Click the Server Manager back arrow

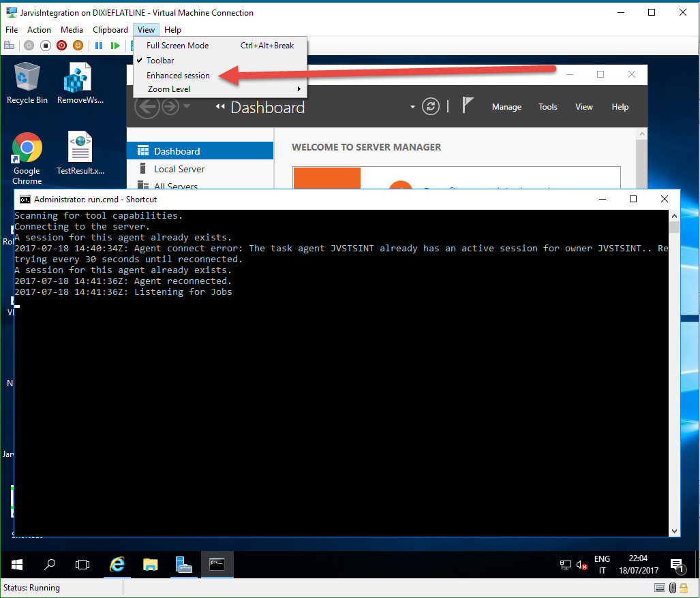point(147,106)
